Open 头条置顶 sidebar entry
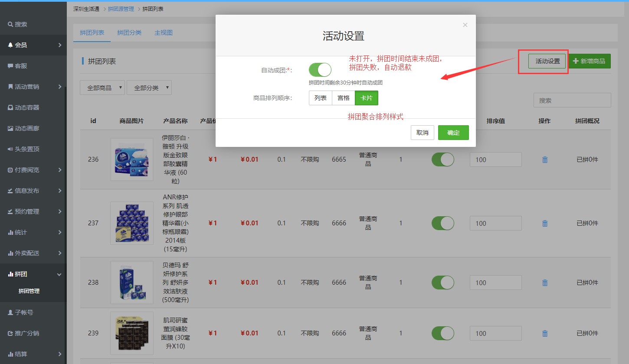This screenshot has height=364, width=629. click(x=27, y=149)
